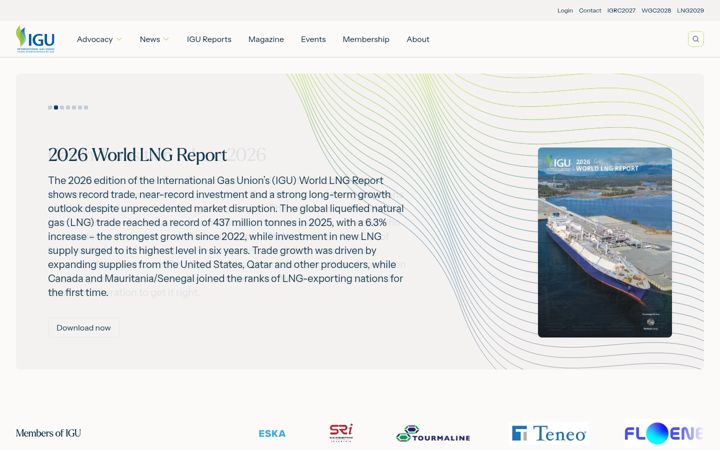Open the IGRC2027 link
720x450 pixels.
point(621,10)
